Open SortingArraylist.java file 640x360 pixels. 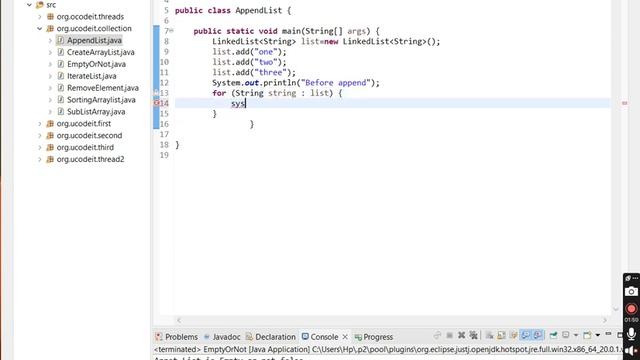(101, 100)
